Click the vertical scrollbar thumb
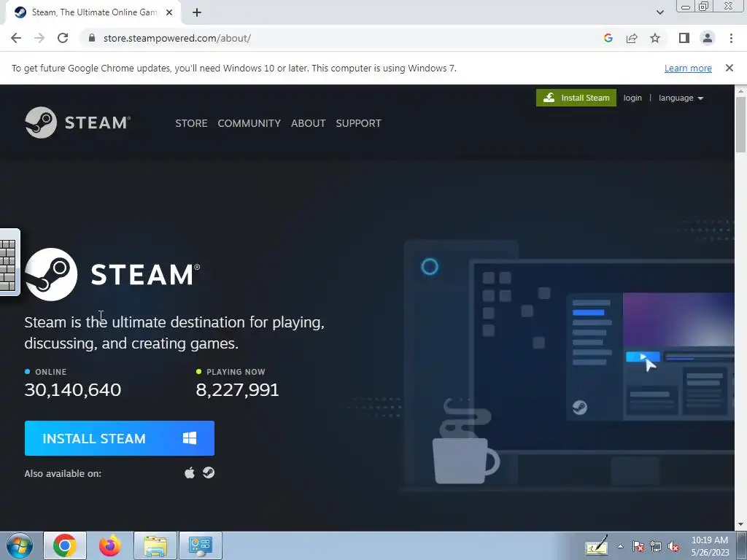Screen dimensions: 747x560 [740, 125]
